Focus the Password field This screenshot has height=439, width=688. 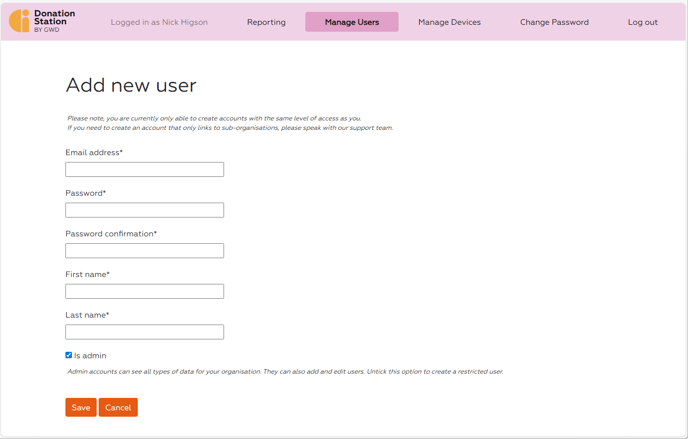[144, 210]
